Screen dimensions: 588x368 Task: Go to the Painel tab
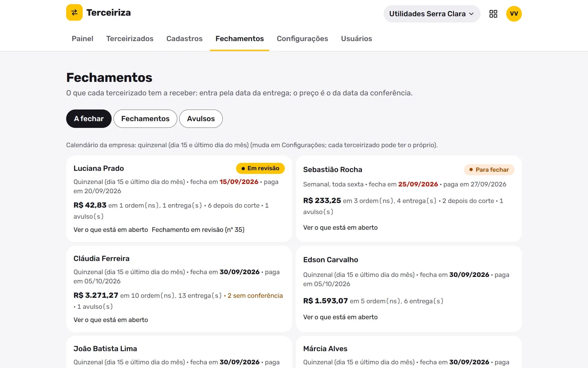tap(82, 39)
